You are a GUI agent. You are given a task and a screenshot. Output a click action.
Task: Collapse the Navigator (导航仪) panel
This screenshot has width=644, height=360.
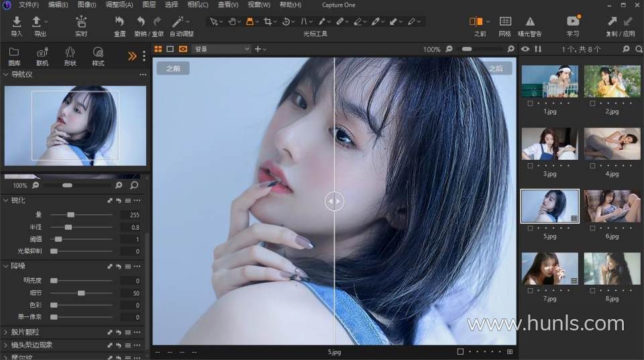coord(6,75)
